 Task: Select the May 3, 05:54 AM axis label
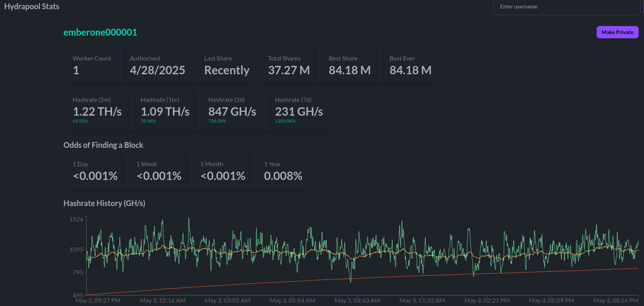pos(293,301)
